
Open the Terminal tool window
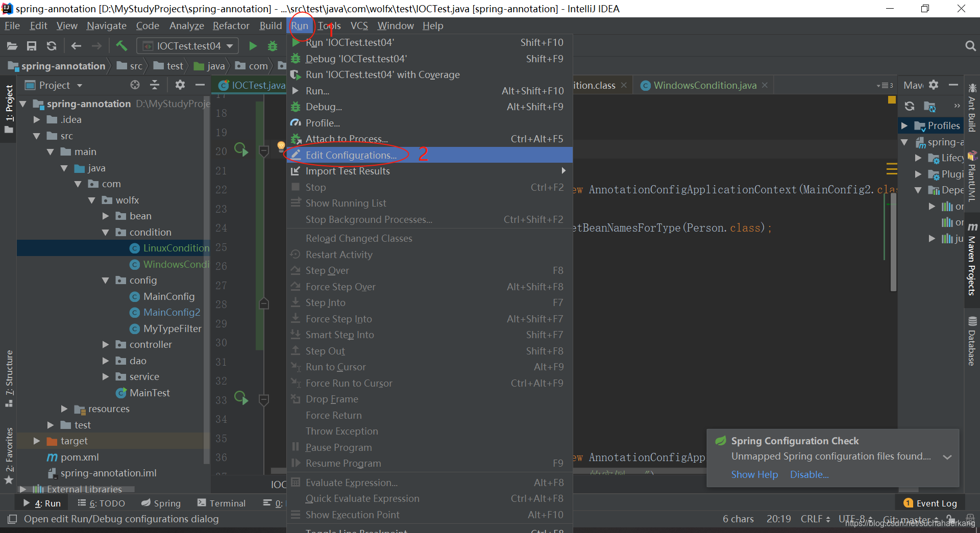(x=222, y=503)
